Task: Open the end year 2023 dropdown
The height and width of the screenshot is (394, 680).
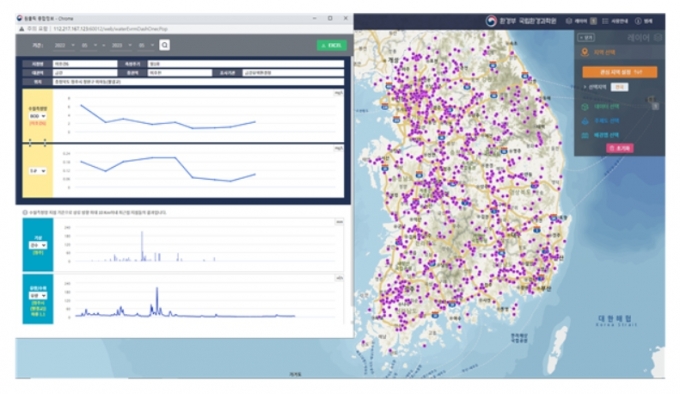Action: (121, 46)
